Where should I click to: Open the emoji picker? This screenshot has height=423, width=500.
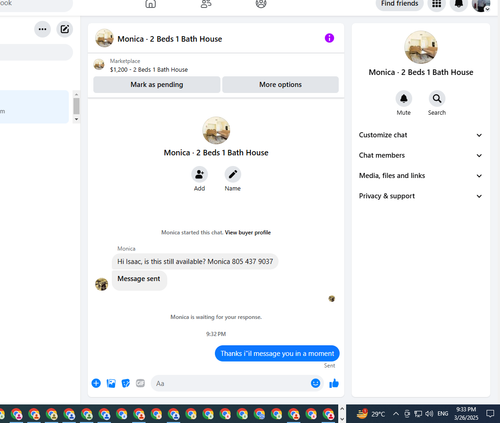coord(315,383)
